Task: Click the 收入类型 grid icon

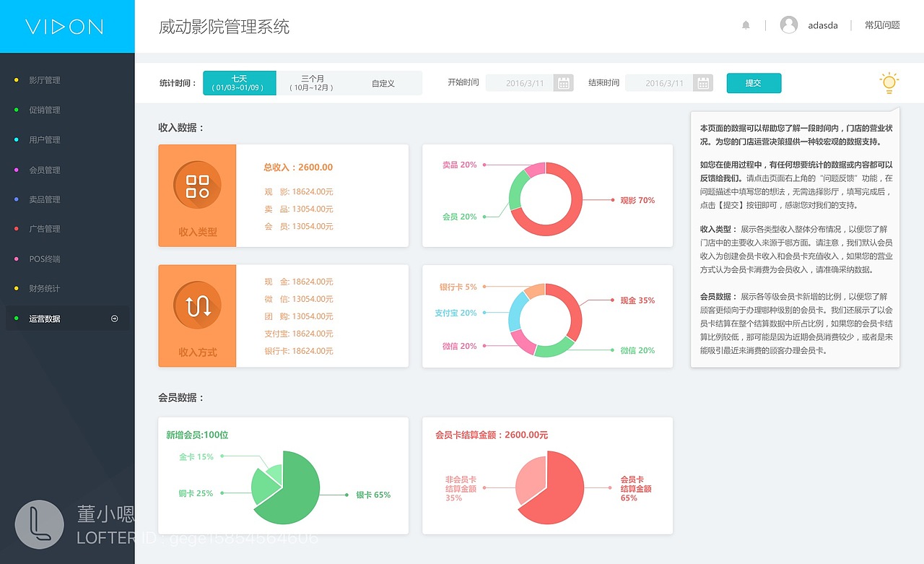Action: pyautogui.click(x=196, y=185)
